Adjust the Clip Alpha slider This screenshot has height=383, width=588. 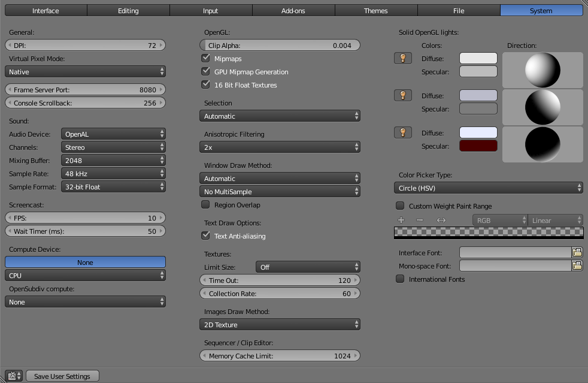click(x=280, y=45)
